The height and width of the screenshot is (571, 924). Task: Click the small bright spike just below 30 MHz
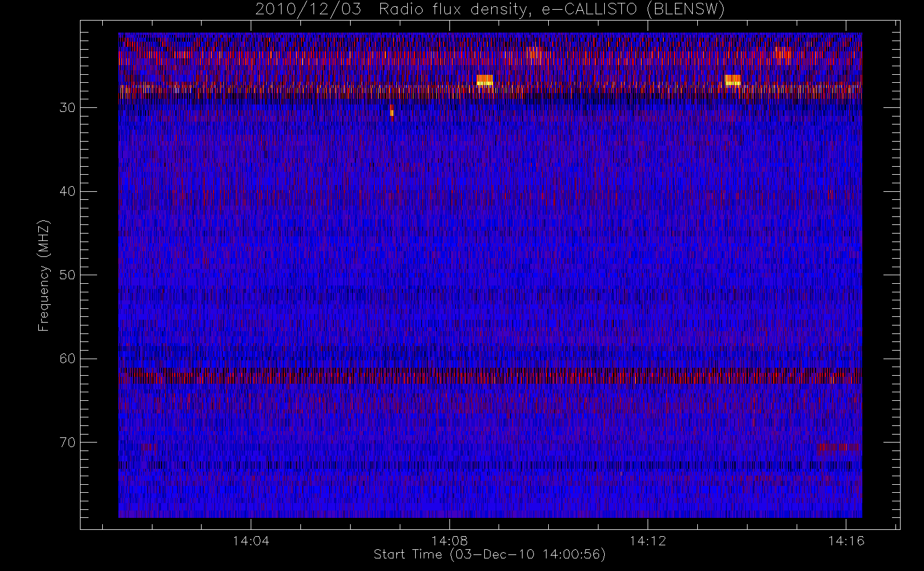tap(392, 112)
